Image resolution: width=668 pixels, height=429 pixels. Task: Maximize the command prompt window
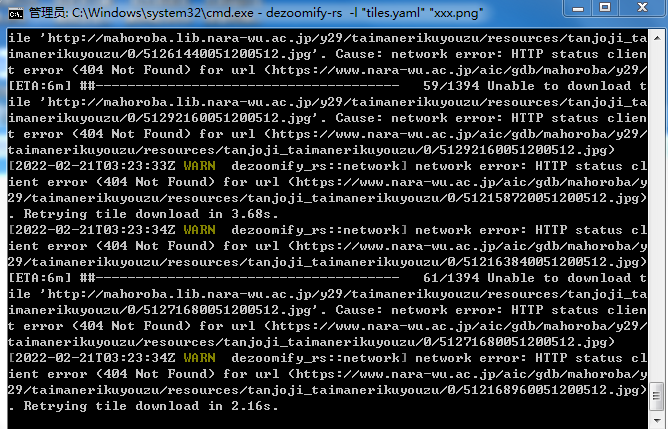click(x=607, y=9)
